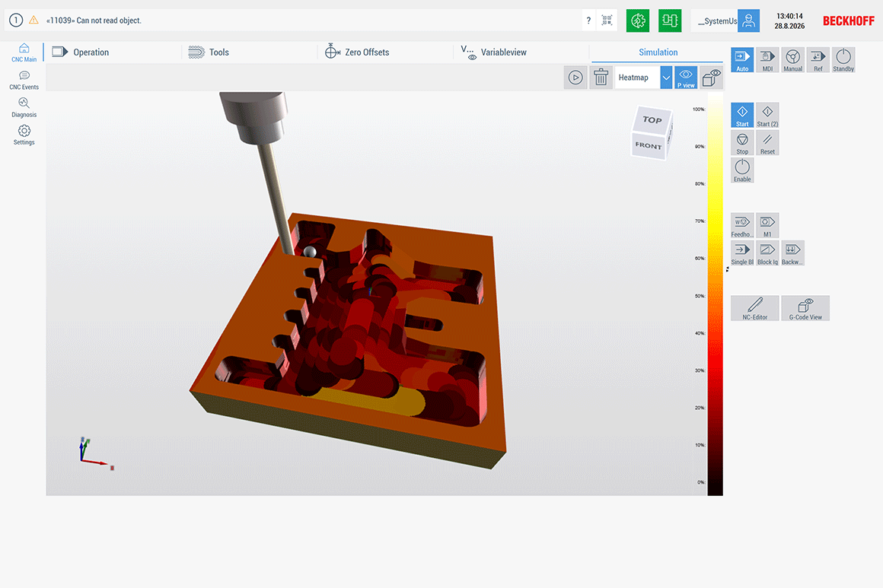Viewport: 883px width, 588px height.
Task: Click the XYZ axis gizmo
Action: (x=97, y=453)
